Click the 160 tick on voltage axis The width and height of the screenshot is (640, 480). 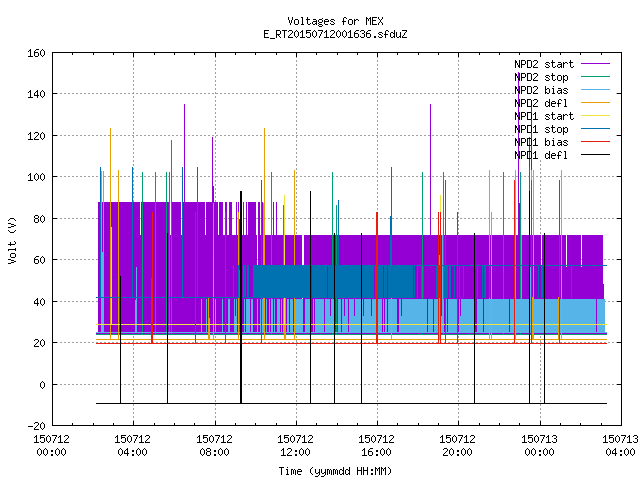(36, 53)
